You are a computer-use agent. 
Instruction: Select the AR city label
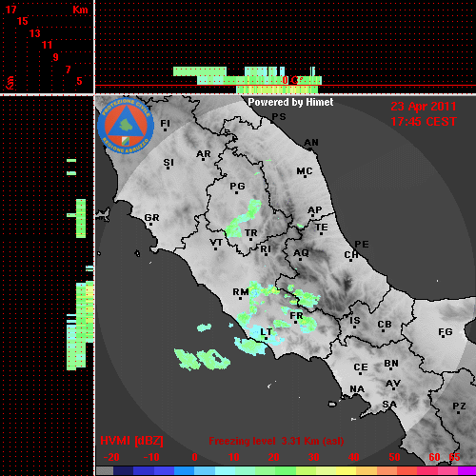(204, 154)
